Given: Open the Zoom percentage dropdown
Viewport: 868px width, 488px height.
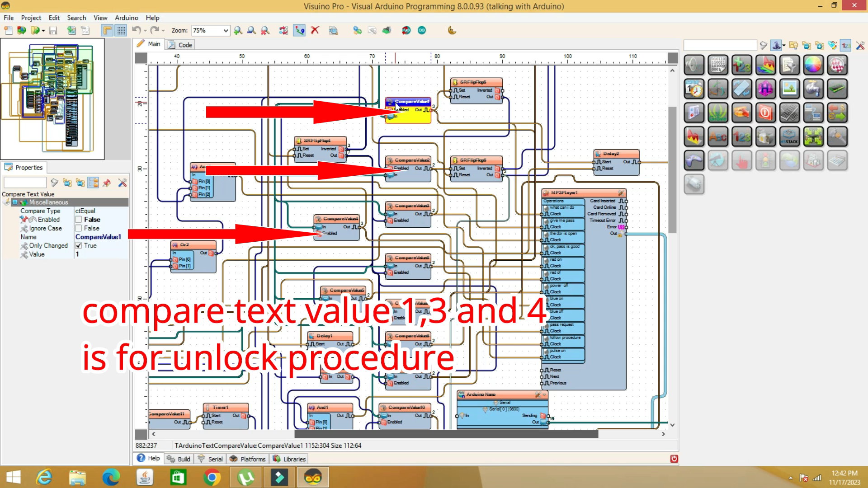Looking at the screenshot, I should tap(226, 30).
